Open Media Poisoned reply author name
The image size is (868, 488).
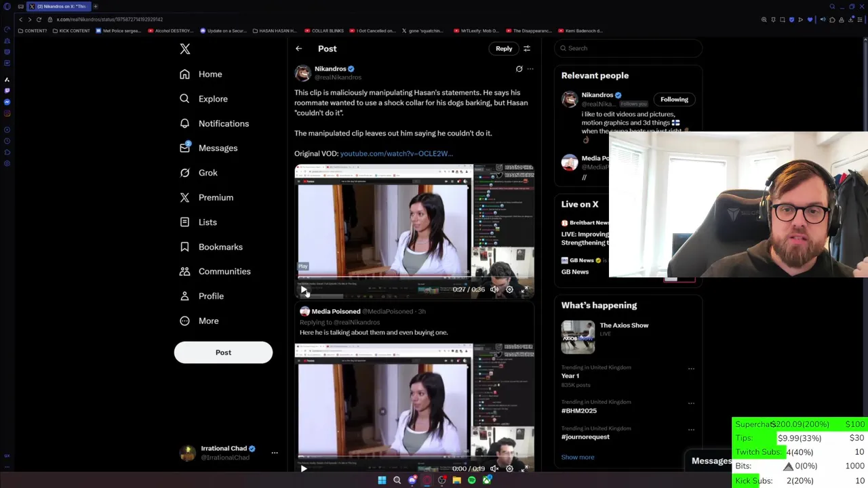pyautogui.click(x=336, y=311)
